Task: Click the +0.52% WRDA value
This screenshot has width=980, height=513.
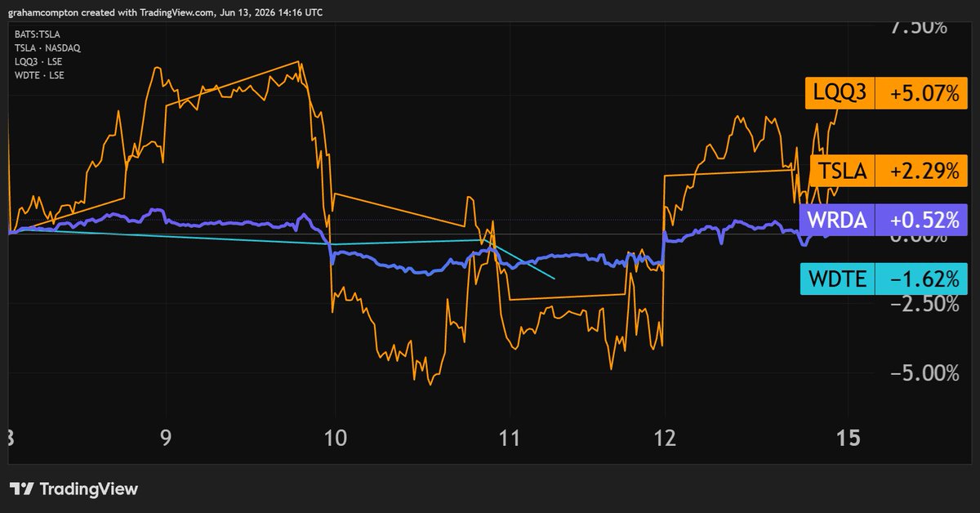Action: coord(921,220)
